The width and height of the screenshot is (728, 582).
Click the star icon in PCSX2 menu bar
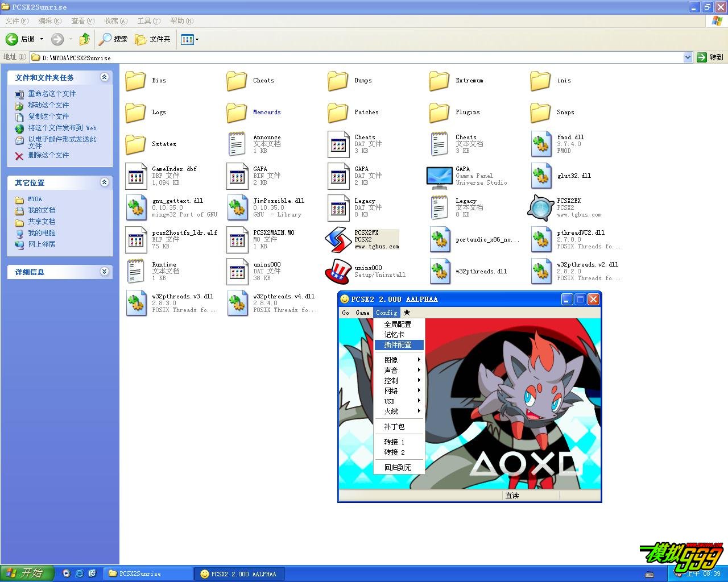point(407,313)
